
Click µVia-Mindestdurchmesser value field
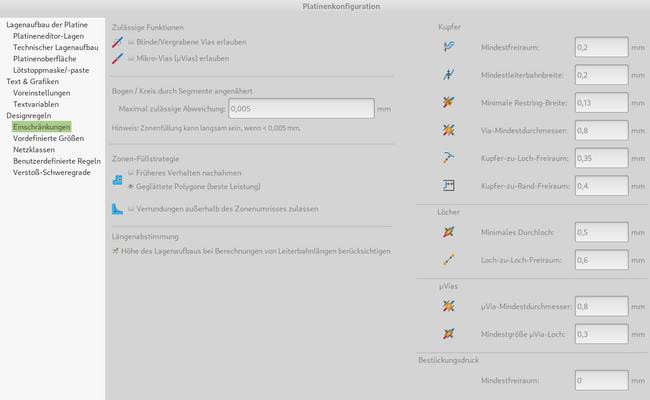click(601, 306)
